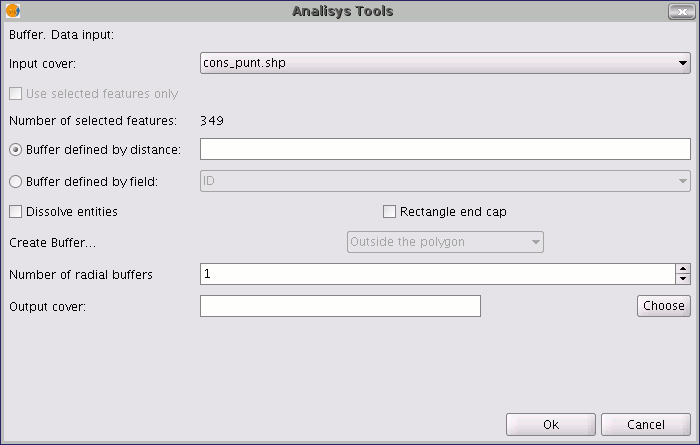Open the Outside the polygon dropdown
Viewport: 700px width, 445px height.
coord(445,242)
